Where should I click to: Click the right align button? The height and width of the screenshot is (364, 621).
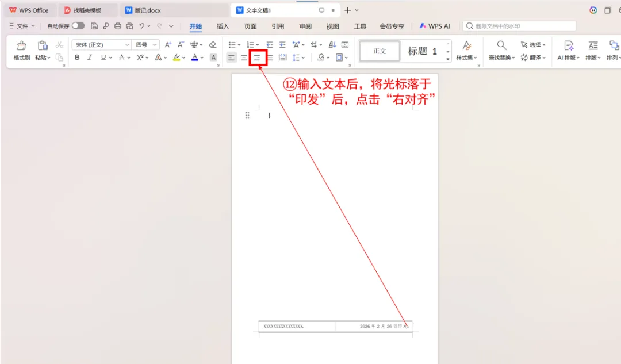[258, 58]
